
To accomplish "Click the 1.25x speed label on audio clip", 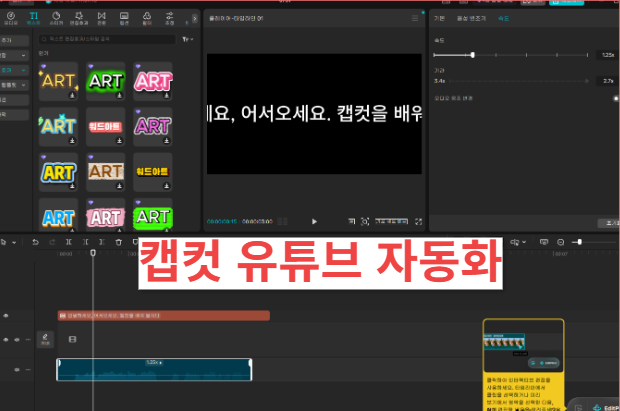I will pyautogui.click(x=154, y=362).
